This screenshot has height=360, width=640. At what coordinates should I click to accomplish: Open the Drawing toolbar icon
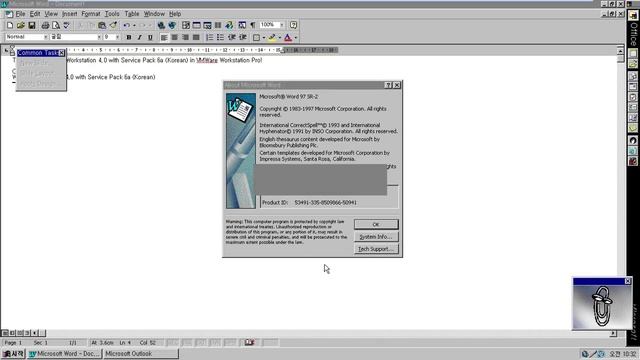[x=229, y=25]
